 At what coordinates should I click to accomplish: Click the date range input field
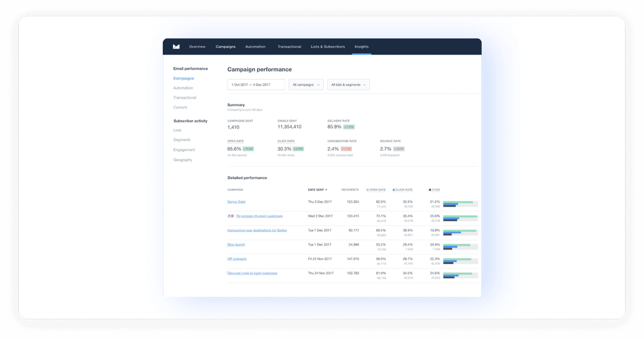coord(256,85)
